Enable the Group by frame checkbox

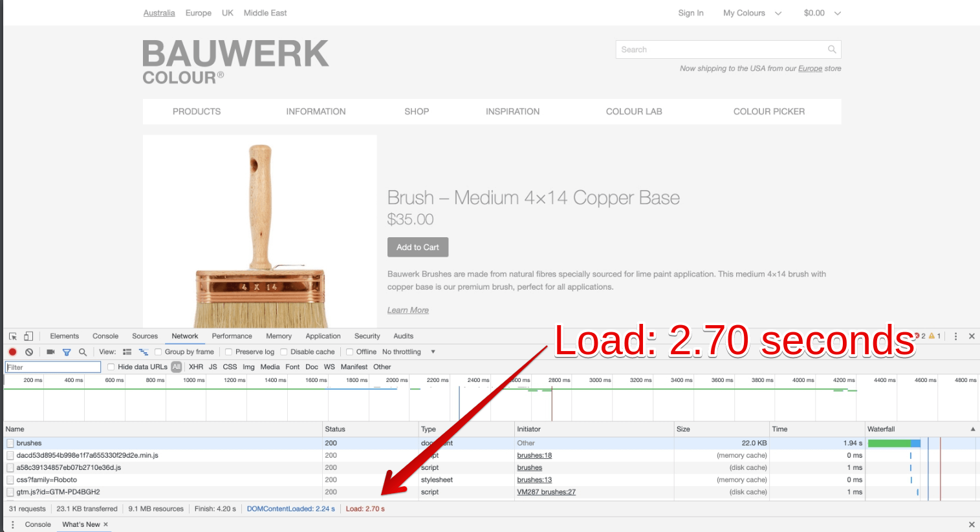(x=158, y=352)
